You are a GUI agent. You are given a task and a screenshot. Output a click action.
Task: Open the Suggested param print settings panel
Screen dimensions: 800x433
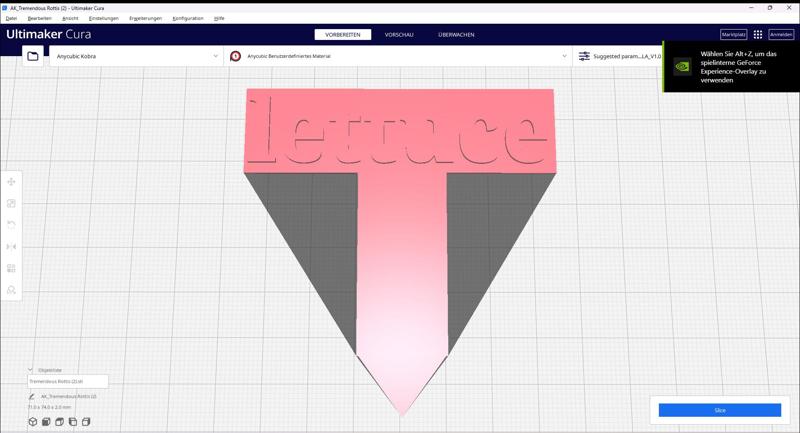(617, 56)
